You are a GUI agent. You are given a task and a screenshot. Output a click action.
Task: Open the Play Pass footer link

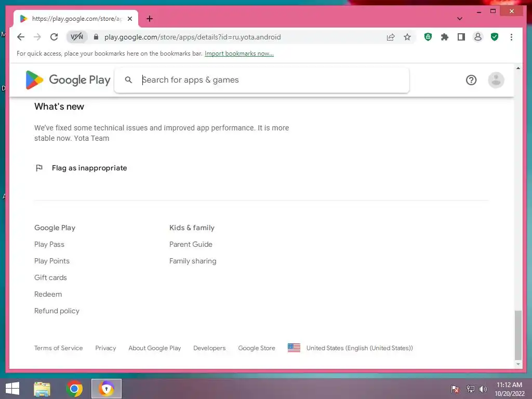49,244
